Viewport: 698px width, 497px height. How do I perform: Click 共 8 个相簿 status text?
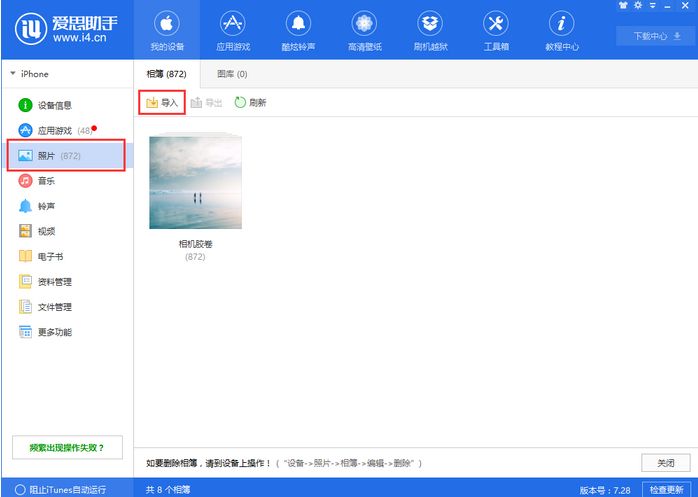coord(168,490)
